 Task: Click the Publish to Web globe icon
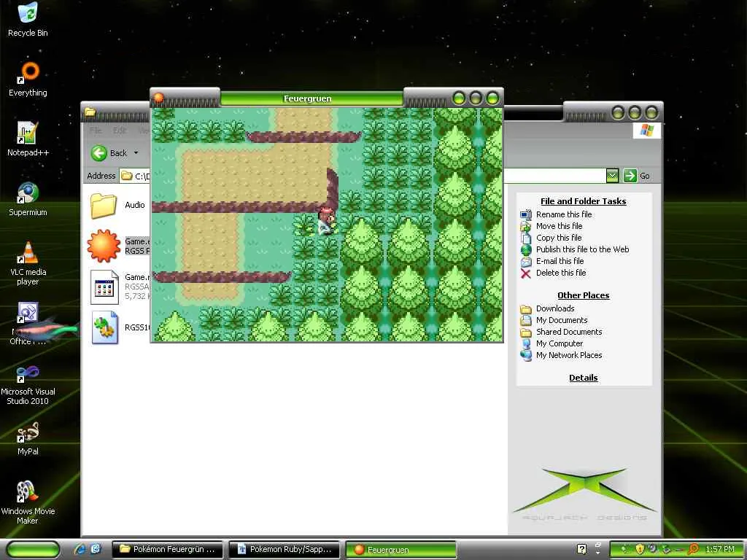(526, 249)
